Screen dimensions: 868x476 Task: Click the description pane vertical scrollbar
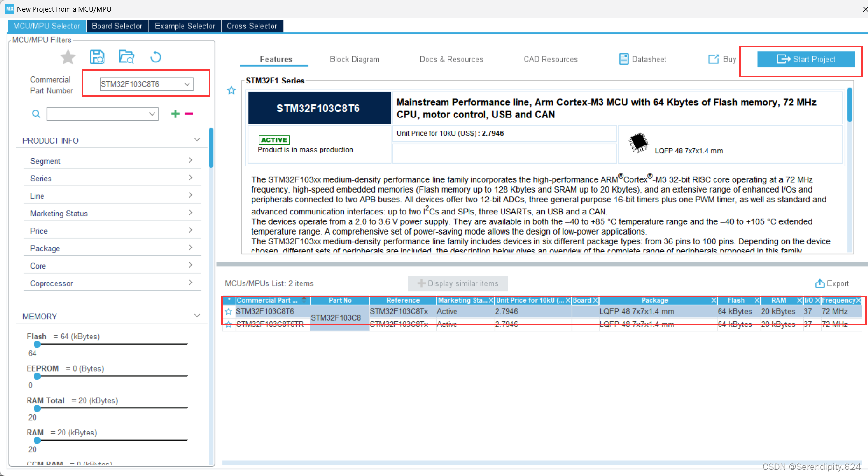click(850, 104)
